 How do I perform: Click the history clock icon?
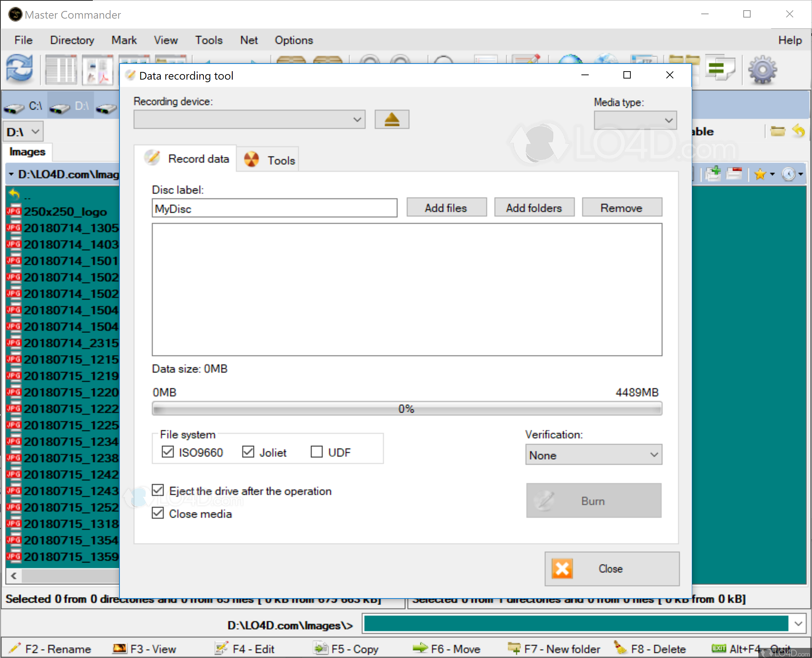tap(788, 174)
